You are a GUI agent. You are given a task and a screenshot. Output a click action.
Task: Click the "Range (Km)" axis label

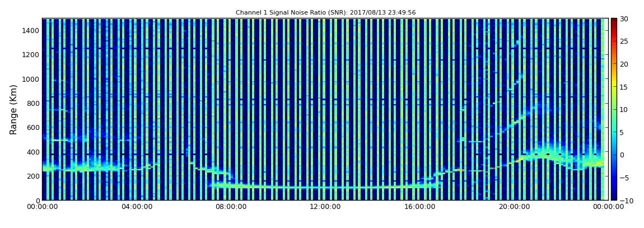pos(13,109)
